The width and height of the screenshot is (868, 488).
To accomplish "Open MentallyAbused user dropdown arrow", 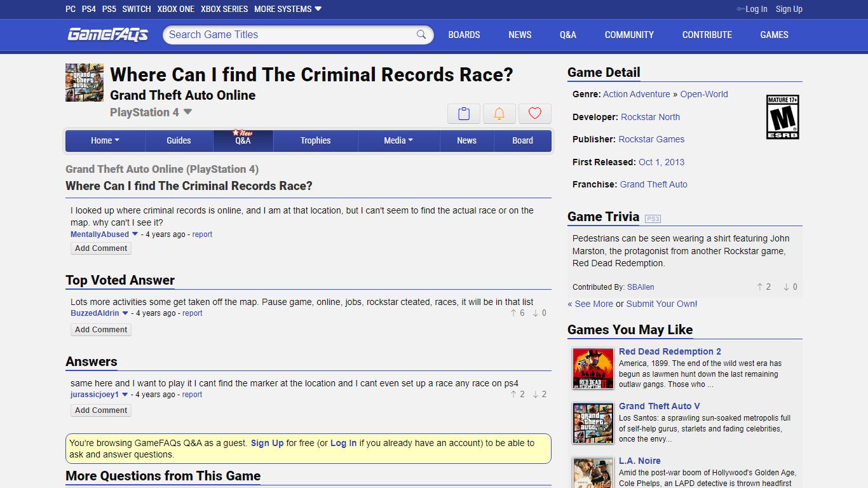I will [x=135, y=234].
